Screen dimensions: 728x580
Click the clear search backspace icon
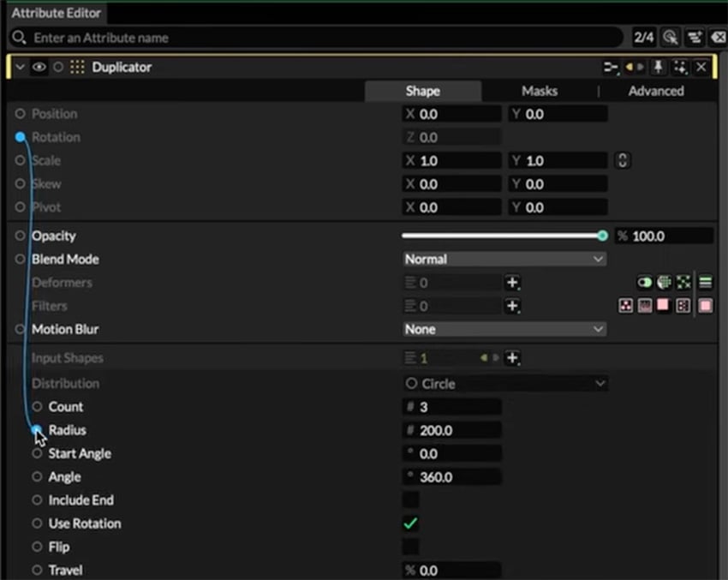coord(719,38)
